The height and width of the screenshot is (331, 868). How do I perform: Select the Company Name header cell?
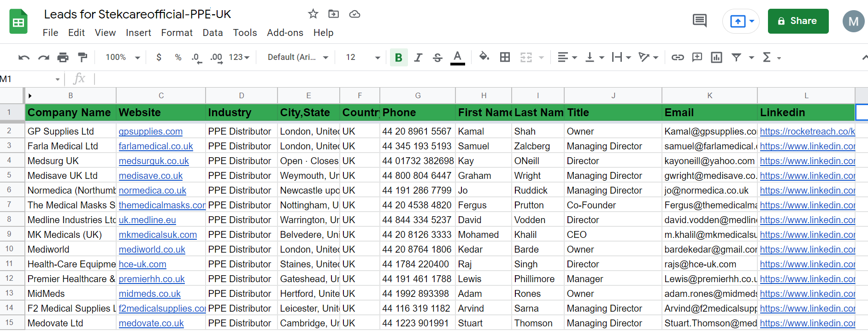pyautogui.click(x=70, y=112)
